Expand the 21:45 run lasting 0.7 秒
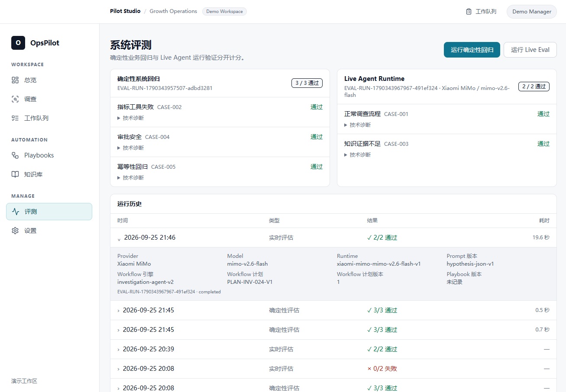This screenshot has height=392, width=566. [x=333, y=330]
